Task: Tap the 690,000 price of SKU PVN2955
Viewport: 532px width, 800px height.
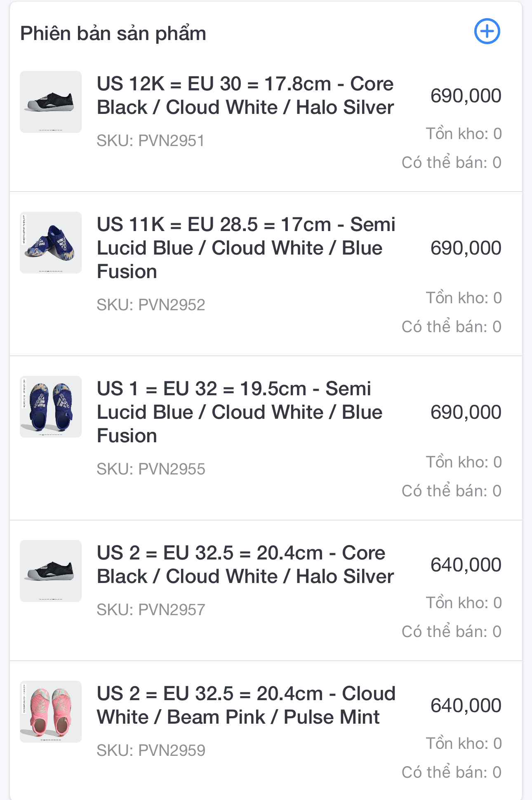Action: coord(466,412)
